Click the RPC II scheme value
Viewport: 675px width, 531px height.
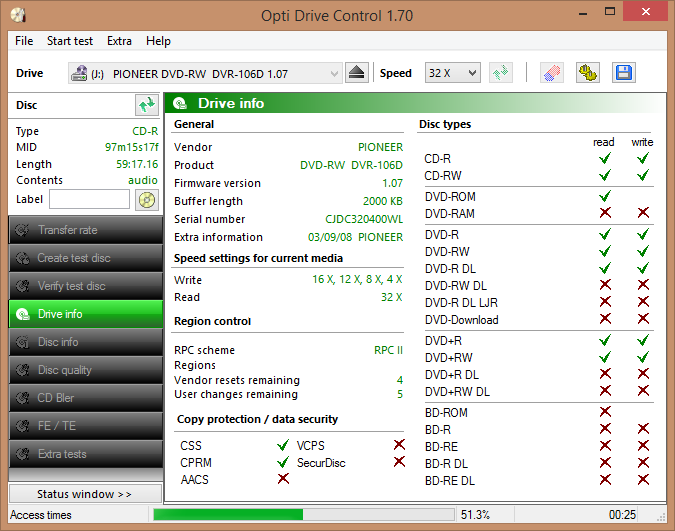pos(388,350)
